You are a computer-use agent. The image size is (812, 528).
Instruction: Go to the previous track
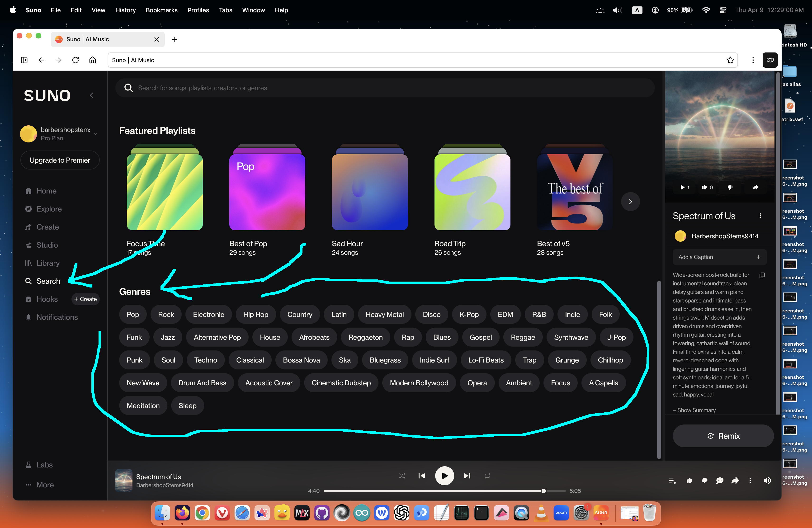pos(422,476)
